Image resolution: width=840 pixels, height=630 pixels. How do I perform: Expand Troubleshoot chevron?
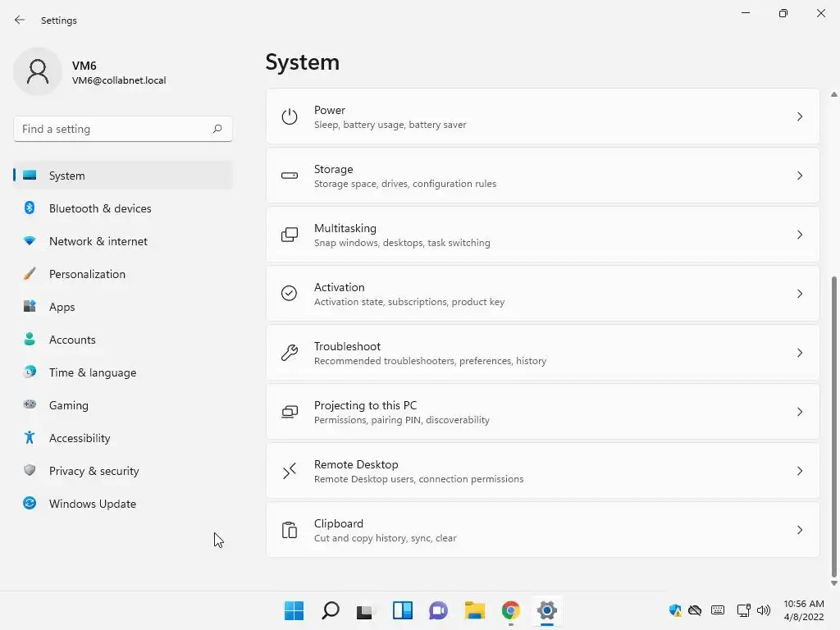[x=799, y=353]
